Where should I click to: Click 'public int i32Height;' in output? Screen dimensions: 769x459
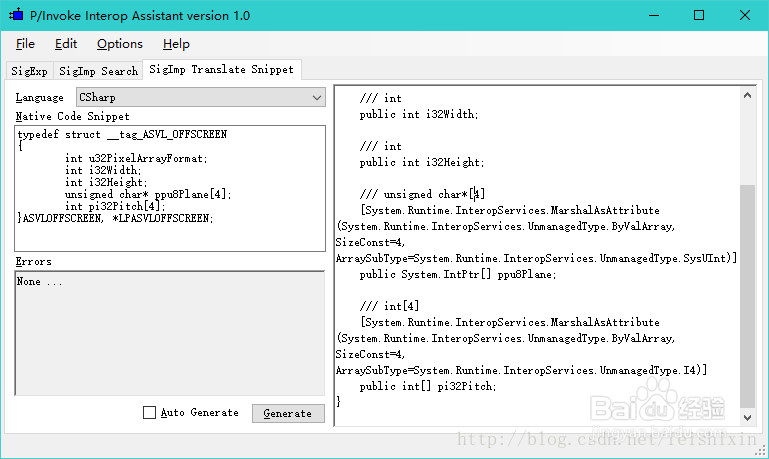pyautogui.click(x=421, y=162)
